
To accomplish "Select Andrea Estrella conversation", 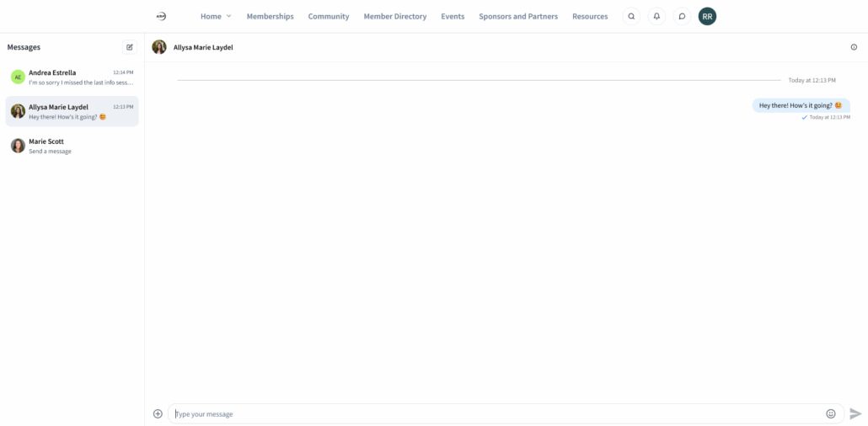I will 72,77.
